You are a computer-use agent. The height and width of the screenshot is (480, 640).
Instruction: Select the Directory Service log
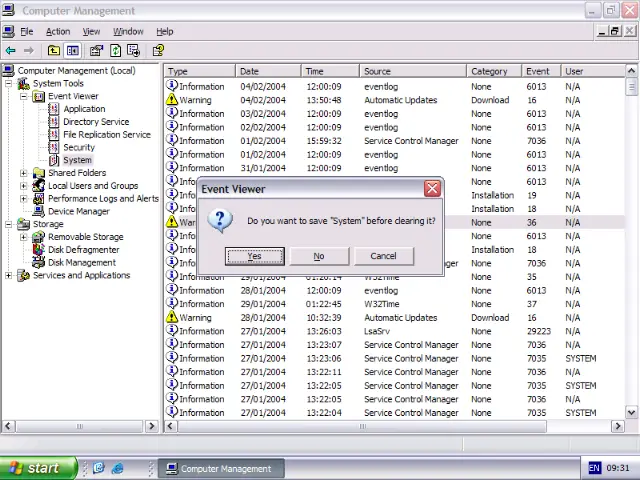point(96,122)
